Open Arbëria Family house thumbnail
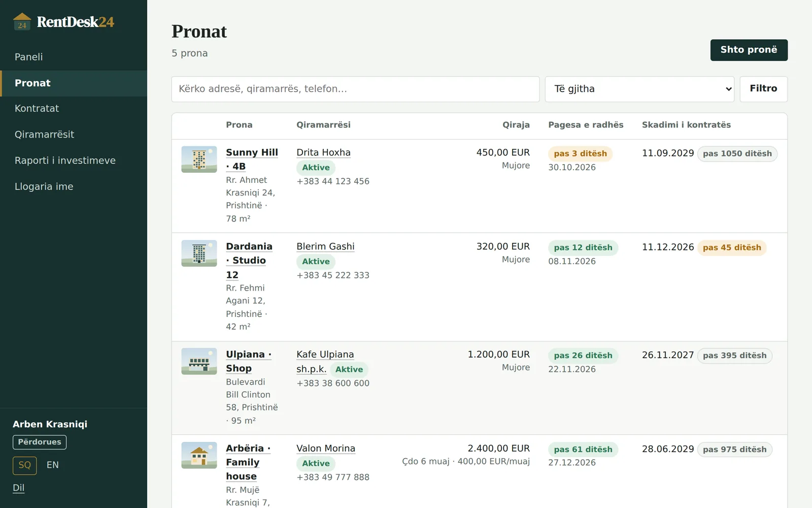812x508 pixels. point(199,455)
